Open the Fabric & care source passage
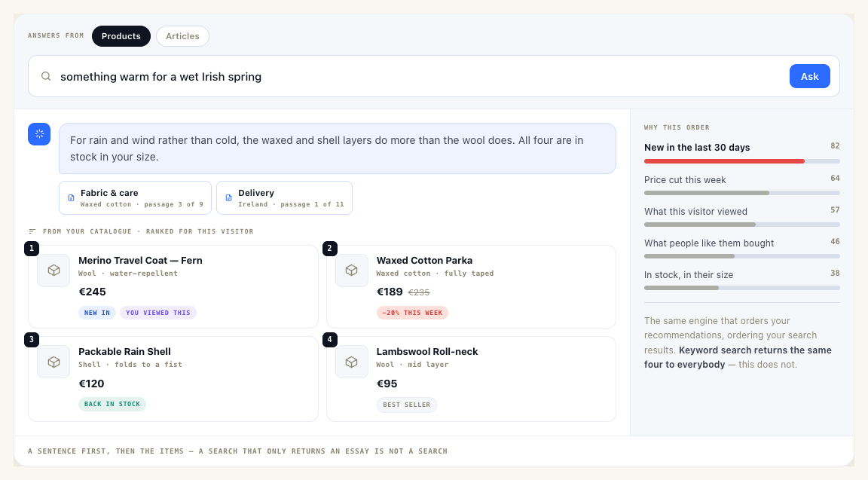 pos(135,197)
